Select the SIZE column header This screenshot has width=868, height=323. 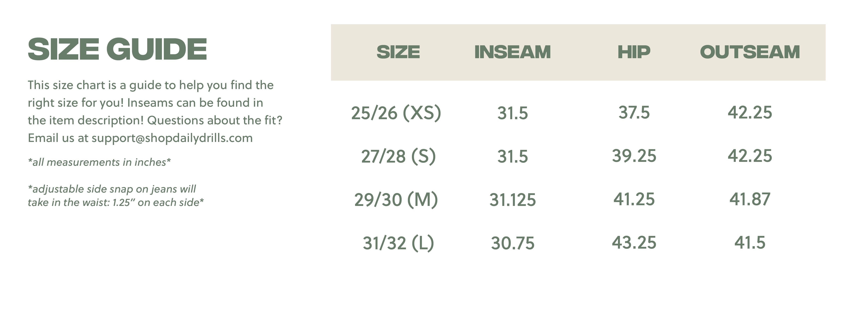(398, 52)
